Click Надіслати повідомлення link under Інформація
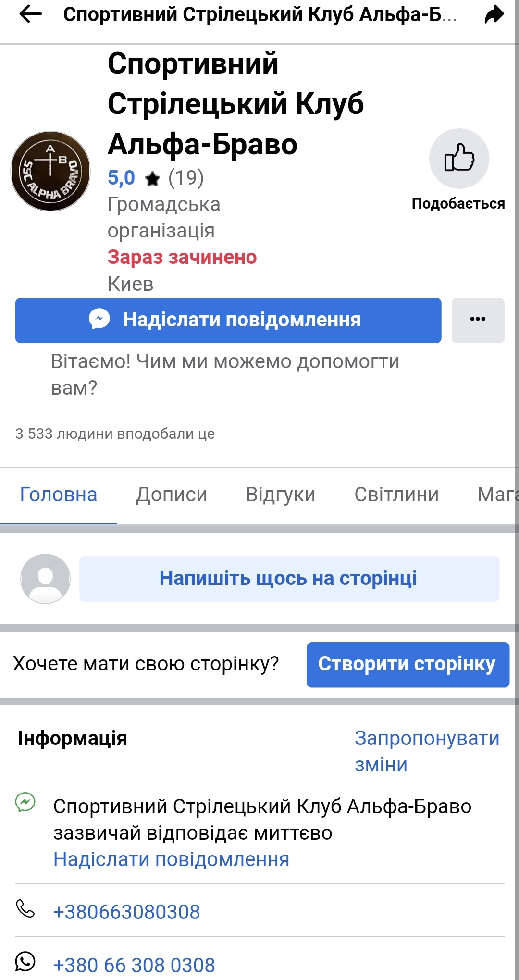The width and height of the screenshot is (519, 980). [x=171, y=859]
